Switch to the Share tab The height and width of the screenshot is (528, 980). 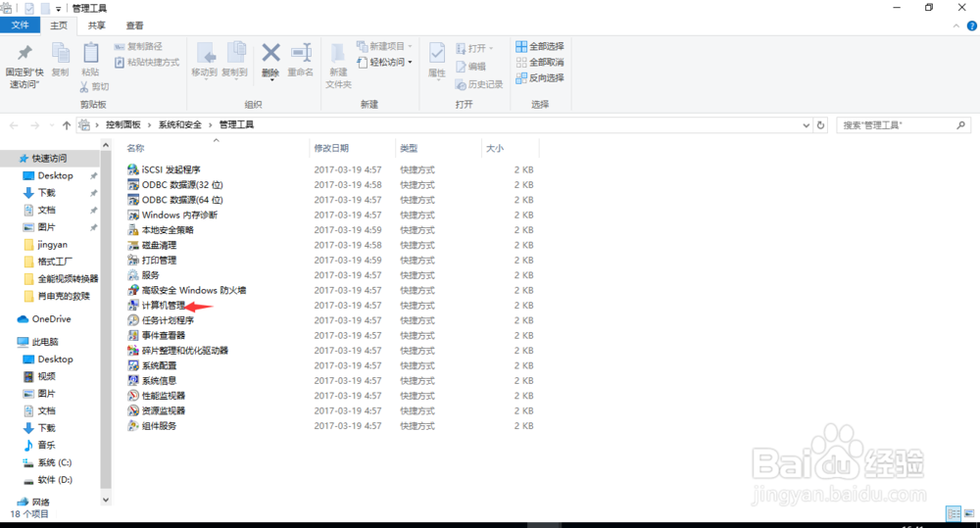tap(96, 25)
